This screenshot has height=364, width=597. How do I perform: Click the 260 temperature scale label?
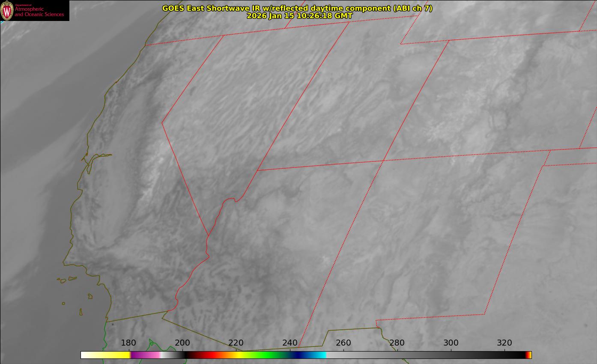coord(343,343)
